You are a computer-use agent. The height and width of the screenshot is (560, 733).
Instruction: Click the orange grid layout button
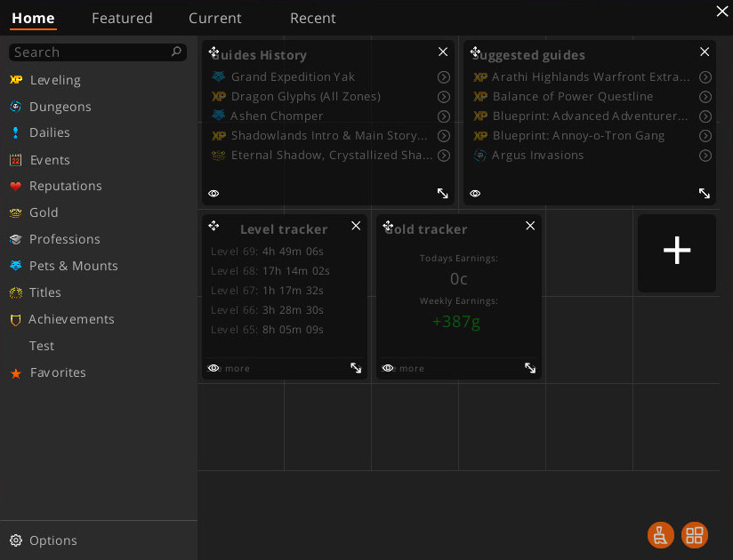tap(695, 535)
